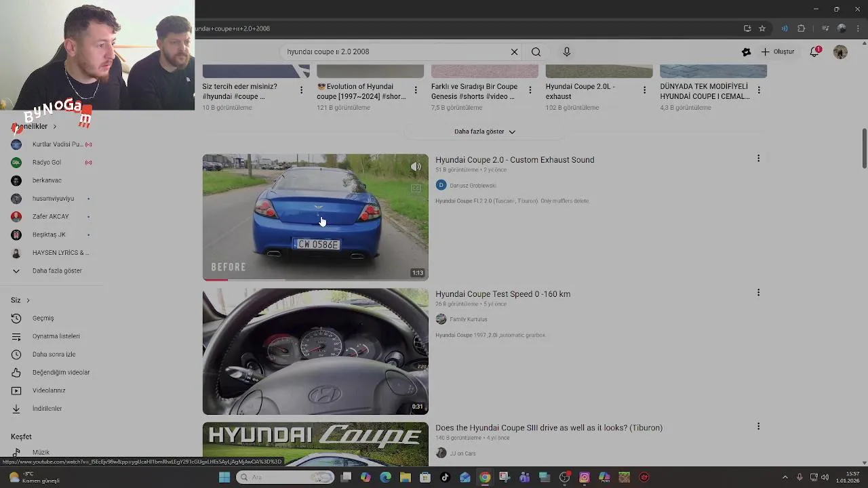The image size is (868, 488).
Task: Open Hyundai Coupe Test Speed 0-160 km title
Action: (502, 294)
